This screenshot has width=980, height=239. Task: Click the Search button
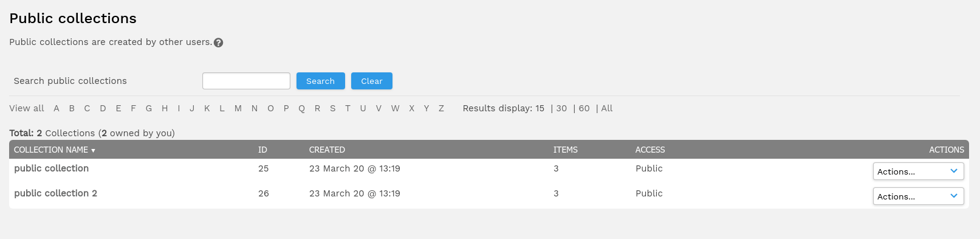pos(320,81)
